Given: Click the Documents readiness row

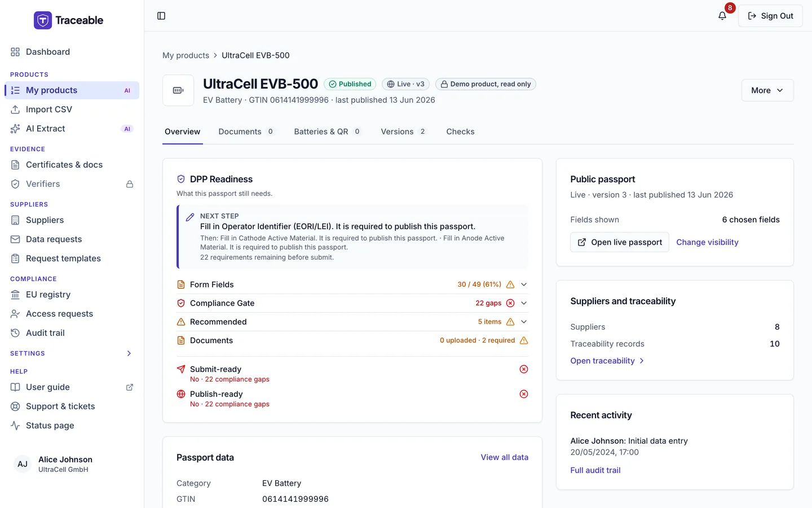Looking at the screenshot, I should click(x=352, y=340).
